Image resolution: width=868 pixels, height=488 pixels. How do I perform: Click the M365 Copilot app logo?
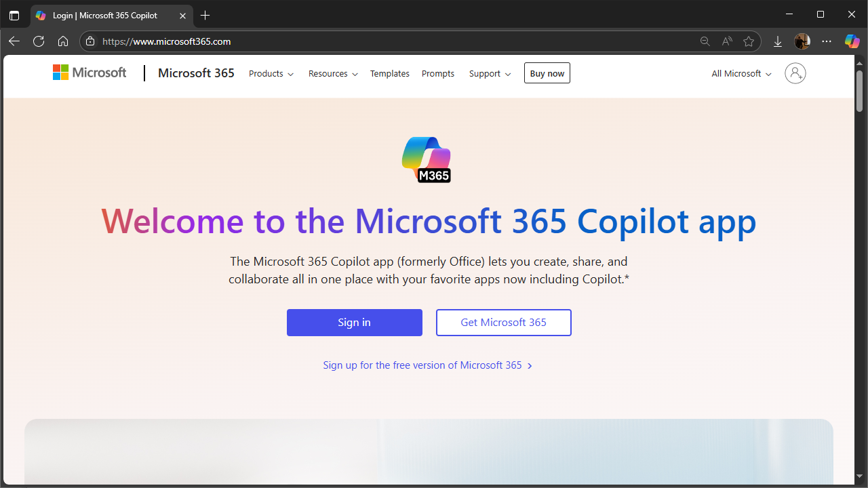(427, 159)
